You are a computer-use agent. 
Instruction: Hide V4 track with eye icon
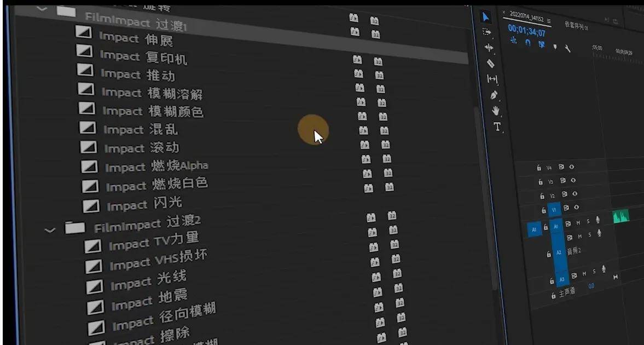click(x=572, y=167)
